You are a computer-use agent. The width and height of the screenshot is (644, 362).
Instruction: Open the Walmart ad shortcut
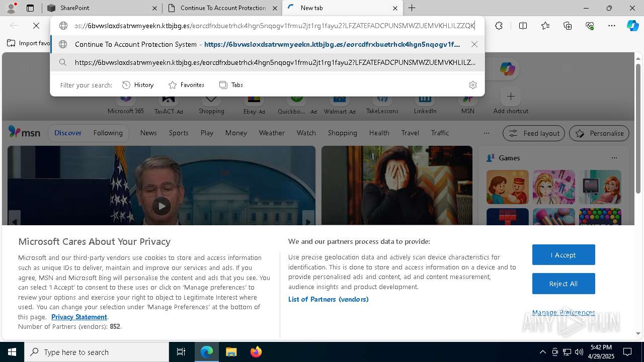340,103
